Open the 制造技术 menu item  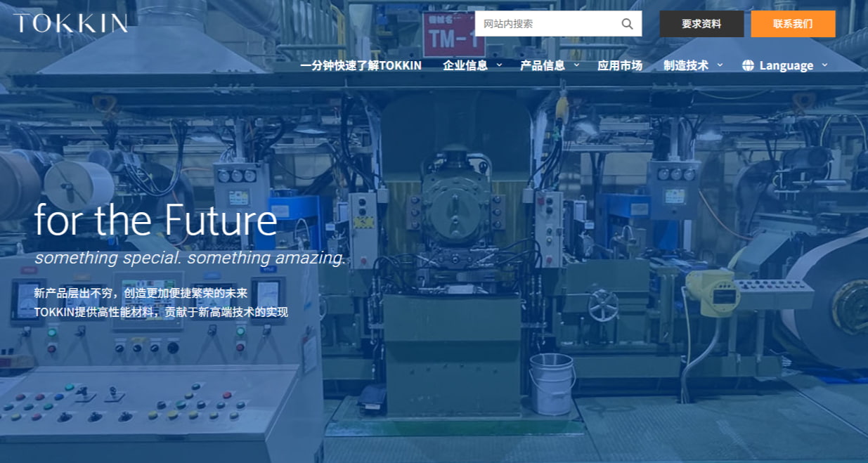pos(686,65)
